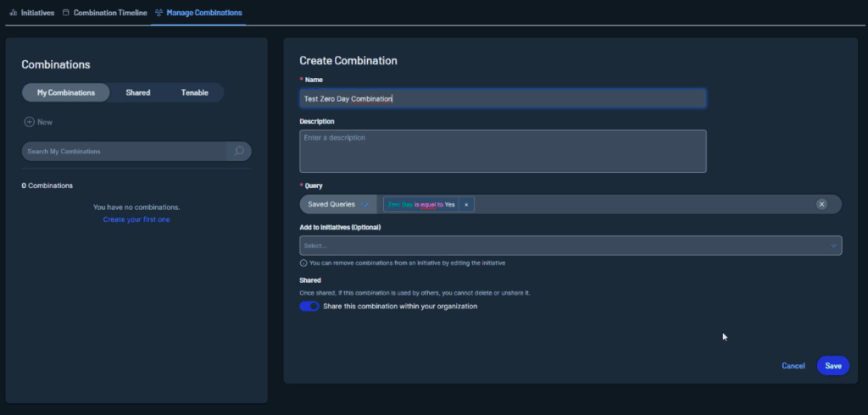Click the info icon under initiatives field
The width and height of the screenshot is (868, 415).
click(303, 263)
